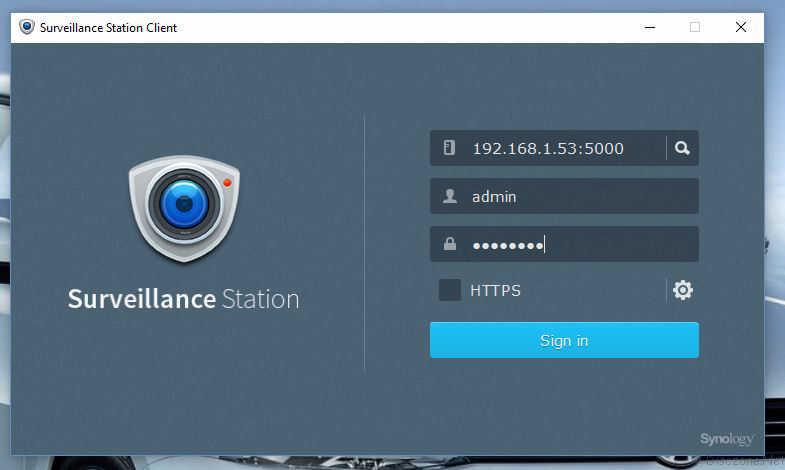Click the disabled maximize window button

click(695, 27)
